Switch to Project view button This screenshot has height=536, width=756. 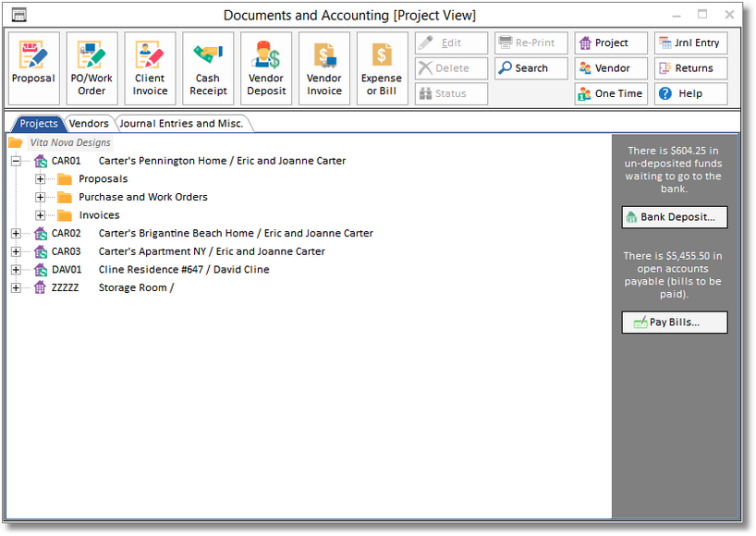coord(611,43)
